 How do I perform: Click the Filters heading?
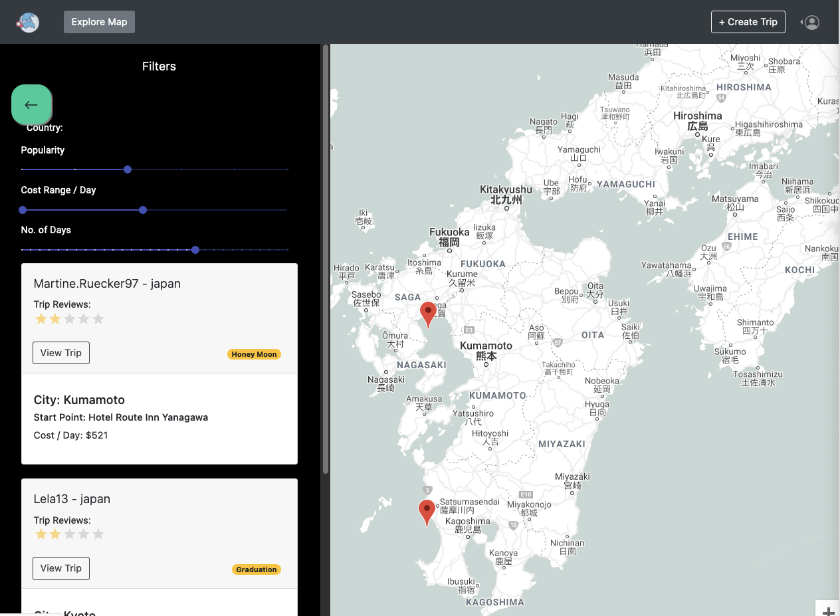(x=159, y=66)
